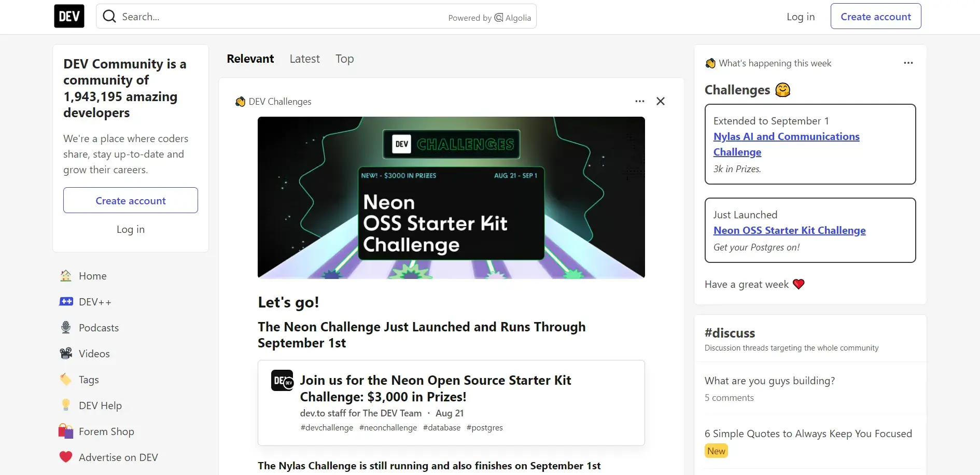The height and width of the screenshot is (475, 980).
Task: Open DEV Help page
Action: tap(131, 406)
